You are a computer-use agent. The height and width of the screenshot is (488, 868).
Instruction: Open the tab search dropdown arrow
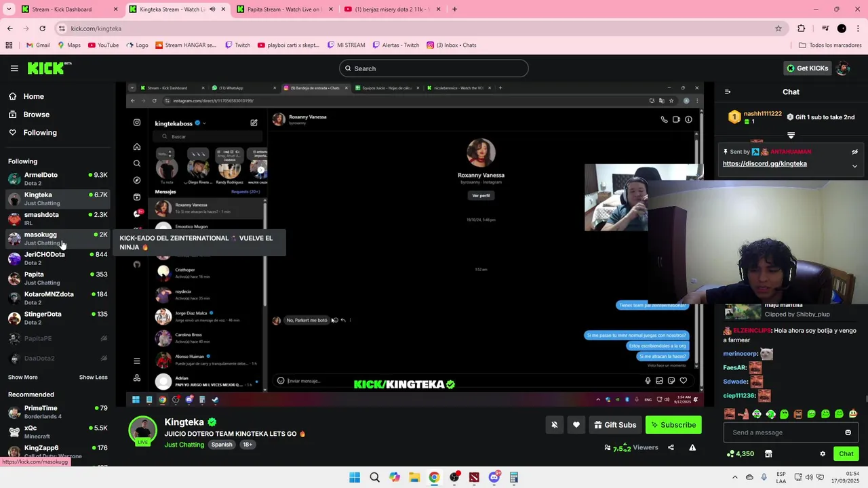coord(9,9)
